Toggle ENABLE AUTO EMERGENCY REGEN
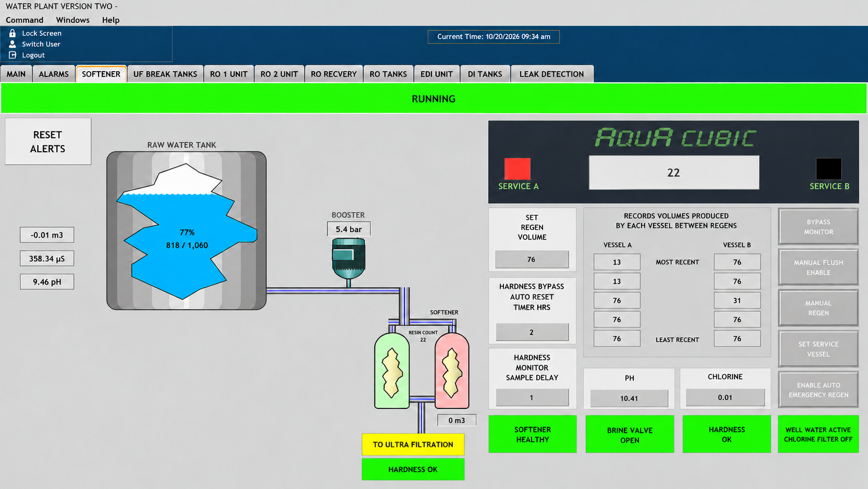Viewport: 868px width, 489px height. click(x=818, y=390)
